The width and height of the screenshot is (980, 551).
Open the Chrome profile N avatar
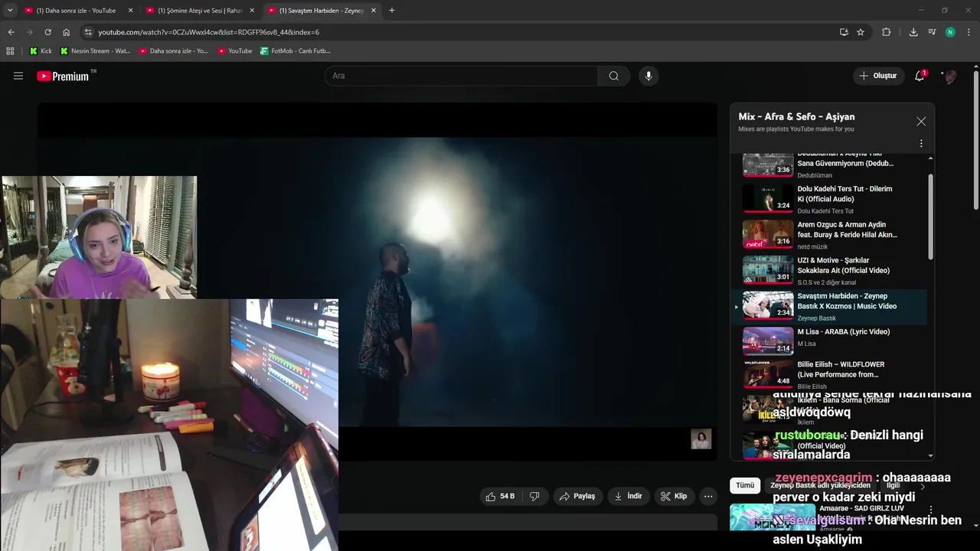[x=950, y=32]
